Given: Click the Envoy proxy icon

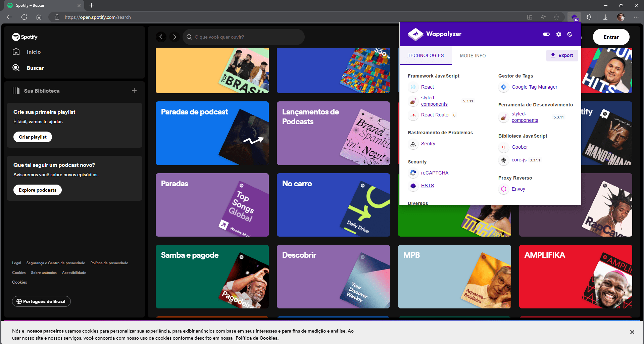Looking at the screenshot, I should 504,189.
